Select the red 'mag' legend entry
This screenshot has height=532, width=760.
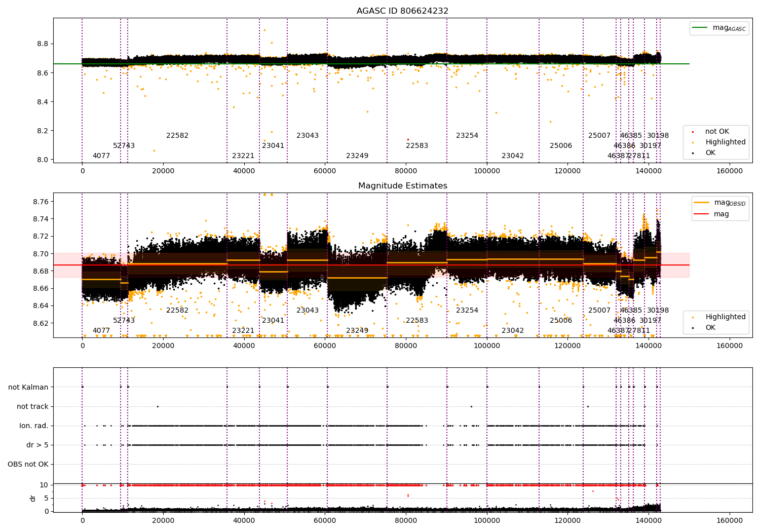coord(711,214)
